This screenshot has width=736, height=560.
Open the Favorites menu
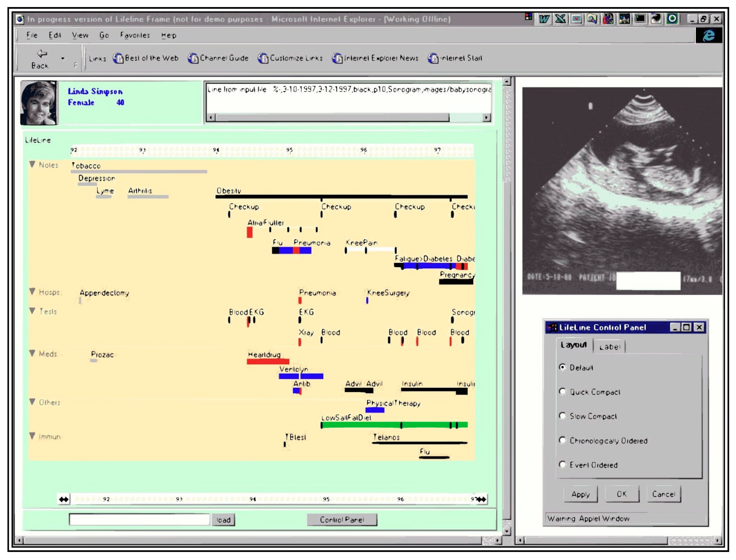pos(135,35)
